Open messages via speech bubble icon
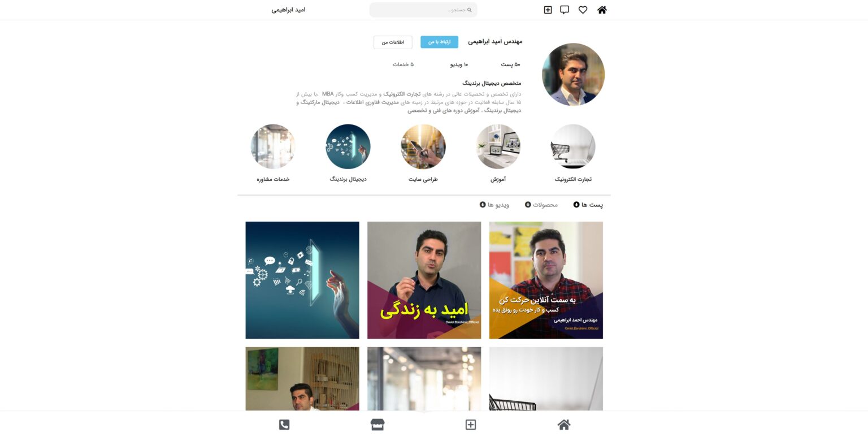Screen dimensions: 868x441 point(565,10)
